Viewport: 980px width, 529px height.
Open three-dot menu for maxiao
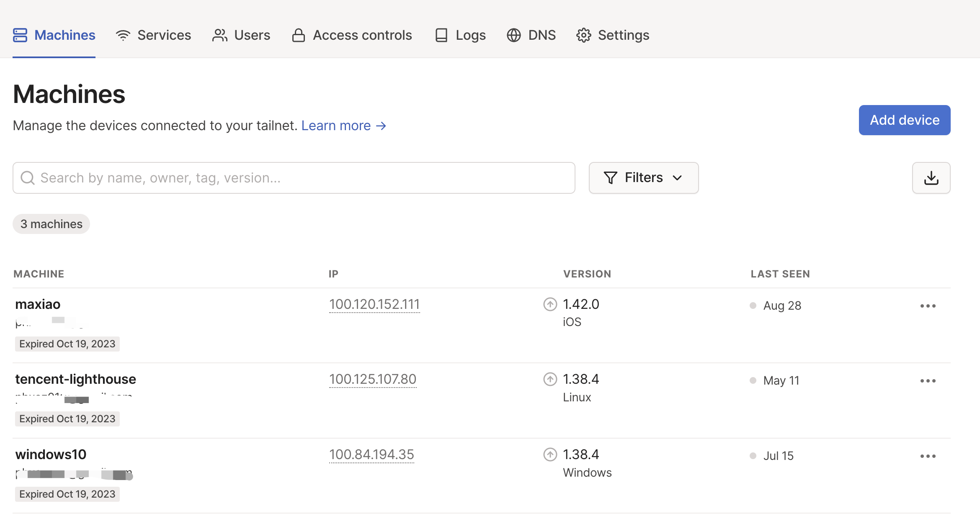928,306
